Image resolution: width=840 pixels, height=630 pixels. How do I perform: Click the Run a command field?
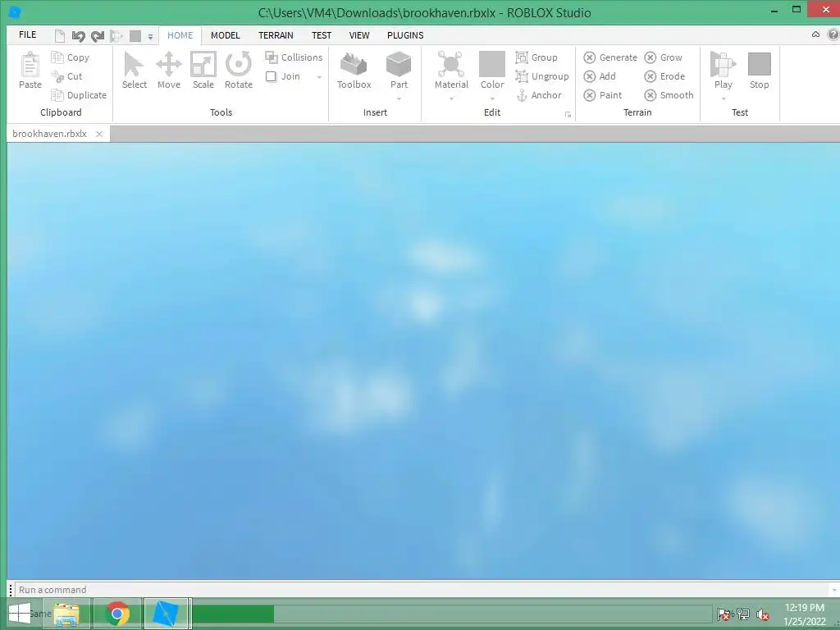click(x=421, y=590)
